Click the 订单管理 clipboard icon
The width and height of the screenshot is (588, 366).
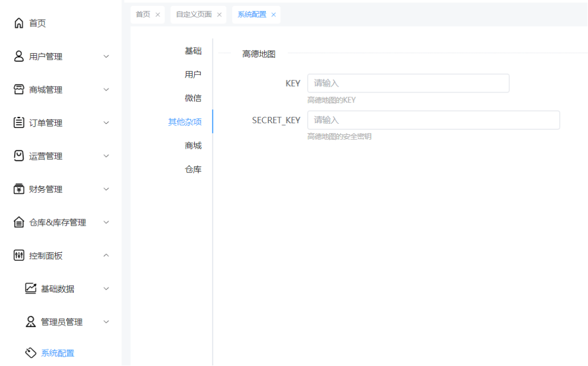(19, 122)
